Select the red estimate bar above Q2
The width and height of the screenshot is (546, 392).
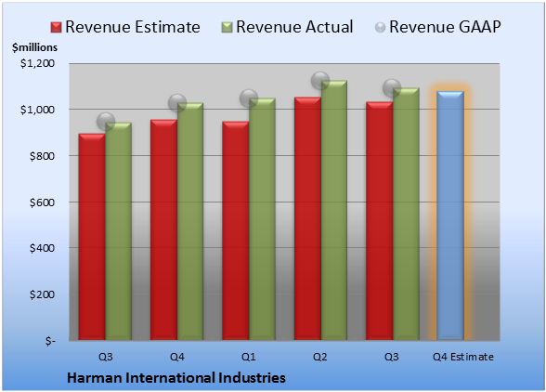[x=307, y=218]
